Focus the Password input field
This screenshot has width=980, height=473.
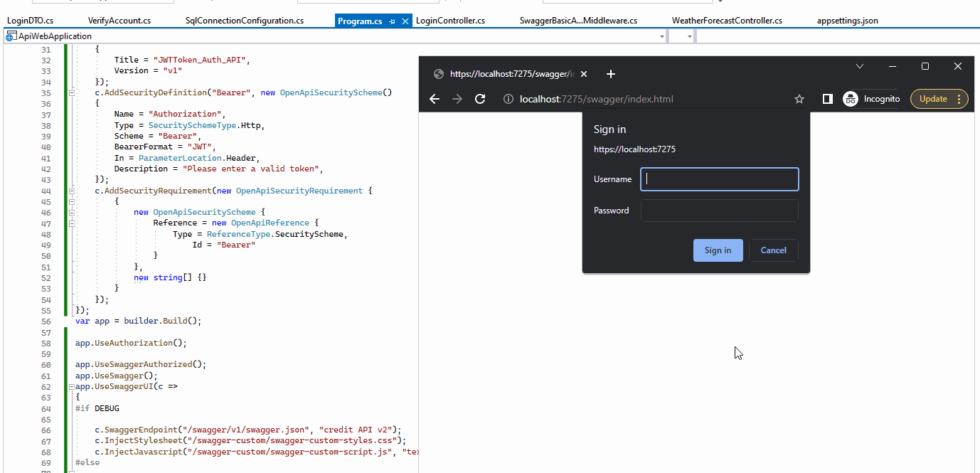point(720,211)
